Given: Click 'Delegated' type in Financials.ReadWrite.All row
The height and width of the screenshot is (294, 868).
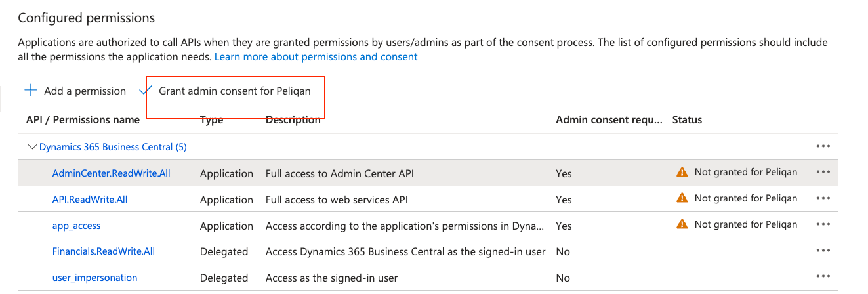Looking at the screenshot, I should point(224,251).
